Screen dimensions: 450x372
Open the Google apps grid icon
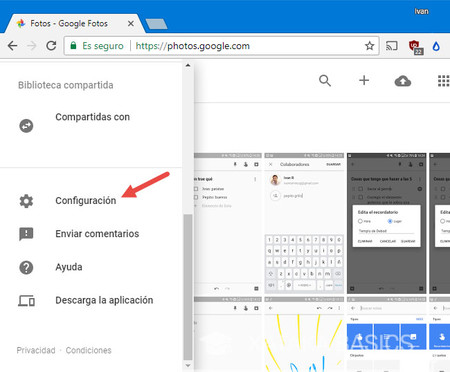pos(443,81)
